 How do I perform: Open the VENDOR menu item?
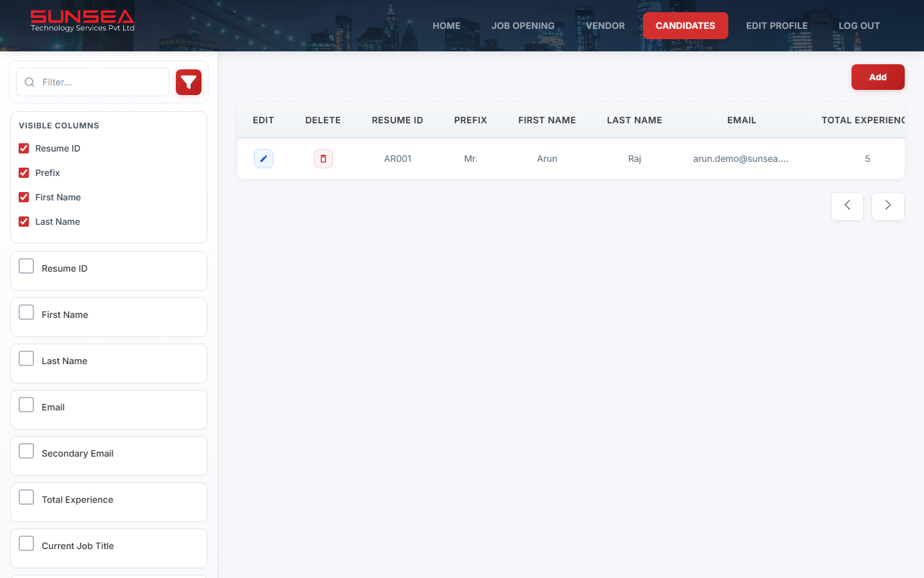604,26
